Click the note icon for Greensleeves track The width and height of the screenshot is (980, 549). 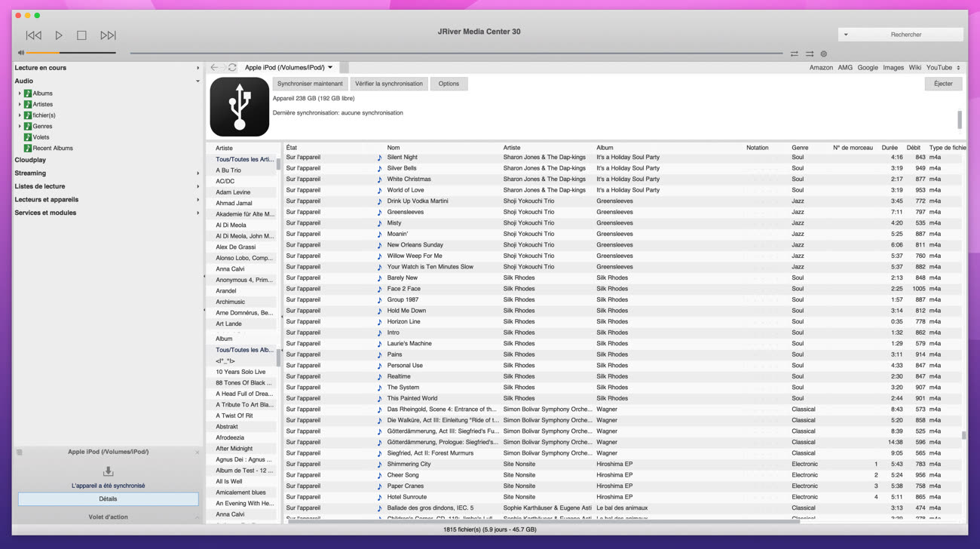[379, 212]
